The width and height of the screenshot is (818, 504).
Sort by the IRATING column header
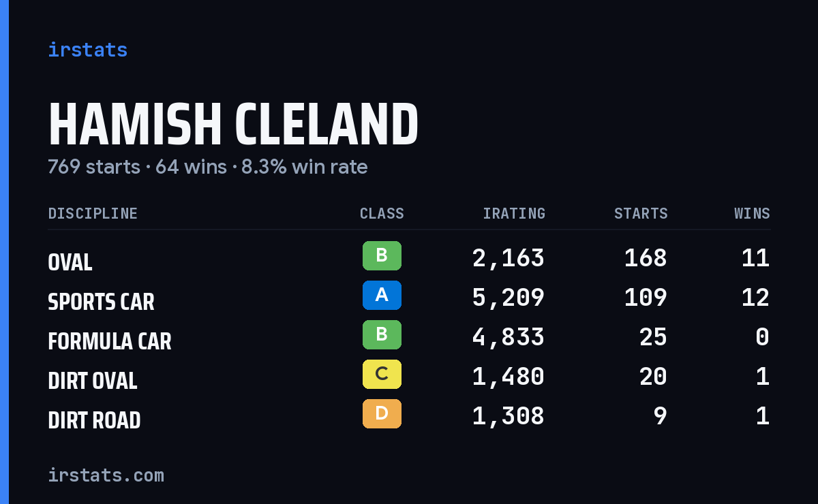click(514, 213)
